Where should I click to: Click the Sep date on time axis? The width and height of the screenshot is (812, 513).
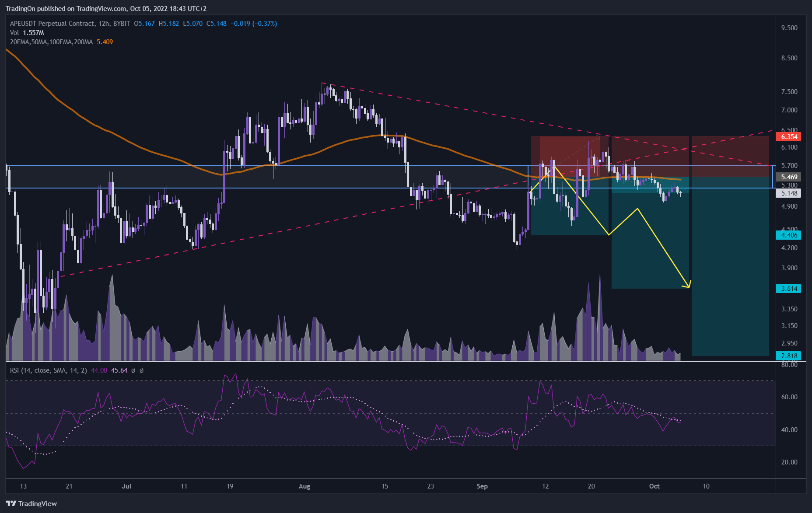[x=482, y=486]
